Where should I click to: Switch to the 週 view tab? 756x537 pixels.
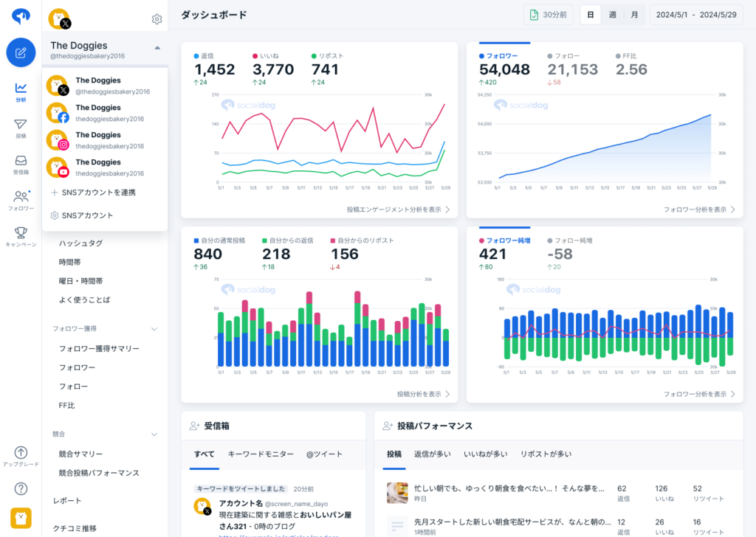point(612,14)
